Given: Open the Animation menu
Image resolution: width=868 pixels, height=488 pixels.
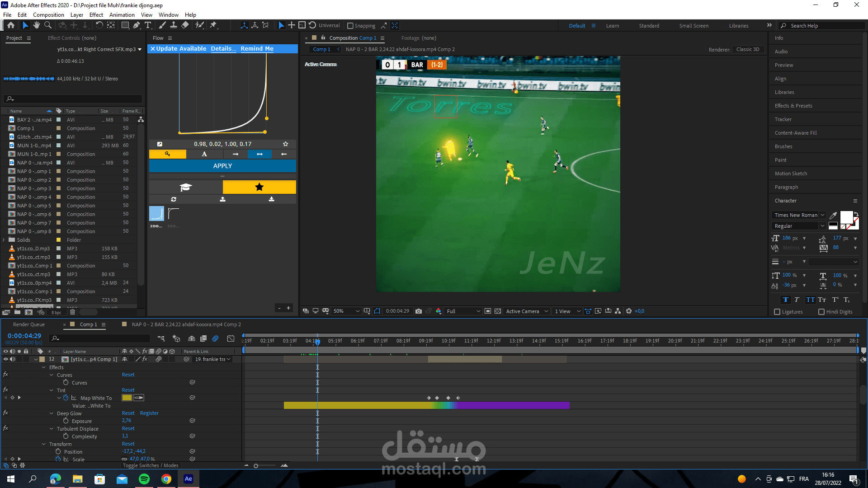Looking at the screenshot, I should pos(122,14).
